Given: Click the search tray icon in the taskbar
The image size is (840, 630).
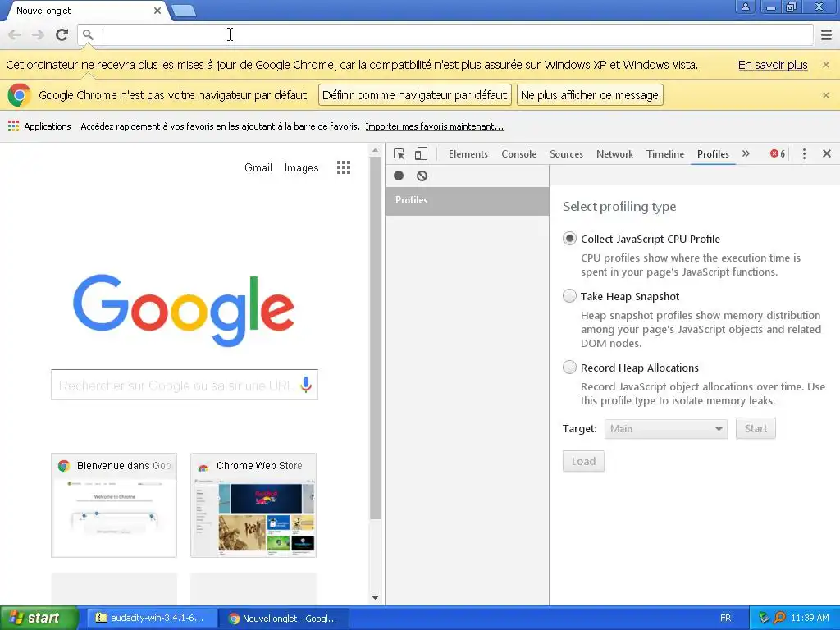Looking at the screenshot, I should pyautogui.click(x=779, y=618).
